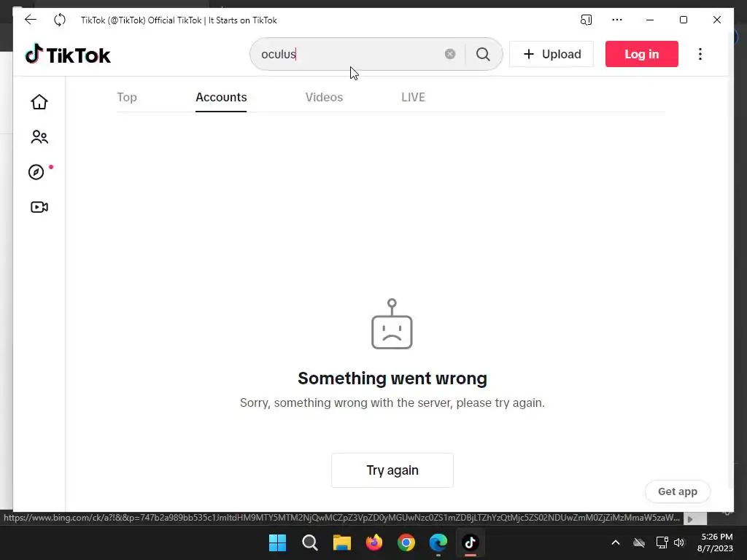747x560 pixels.
Task: Open the Windows Start menu
Action: point(277,542)
